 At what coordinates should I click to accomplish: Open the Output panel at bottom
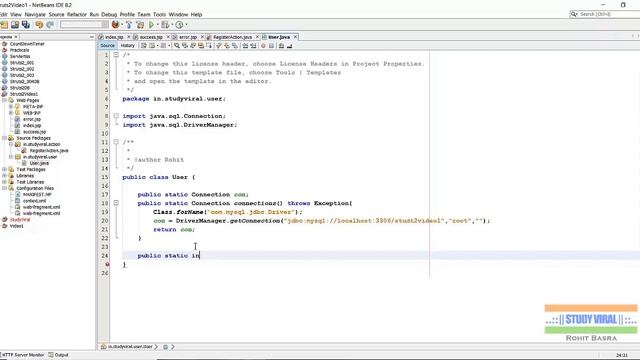click(58, 355)
